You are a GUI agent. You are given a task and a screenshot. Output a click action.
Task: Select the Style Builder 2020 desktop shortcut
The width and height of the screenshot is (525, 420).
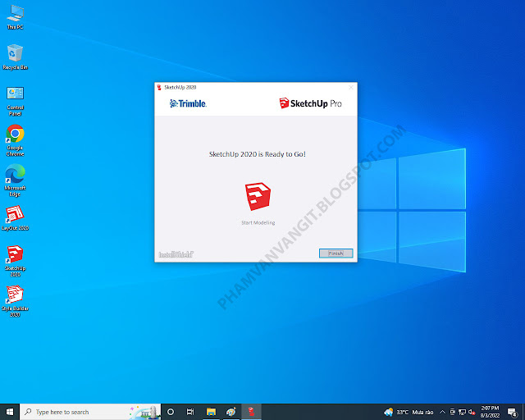pyautogui.click(x=15, y=301)
